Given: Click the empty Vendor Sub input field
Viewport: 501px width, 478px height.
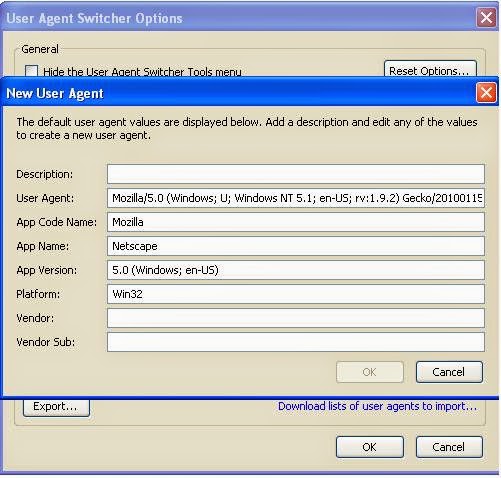Looking at the screenshot, I should pyautogui.click(x=296, y=342).
